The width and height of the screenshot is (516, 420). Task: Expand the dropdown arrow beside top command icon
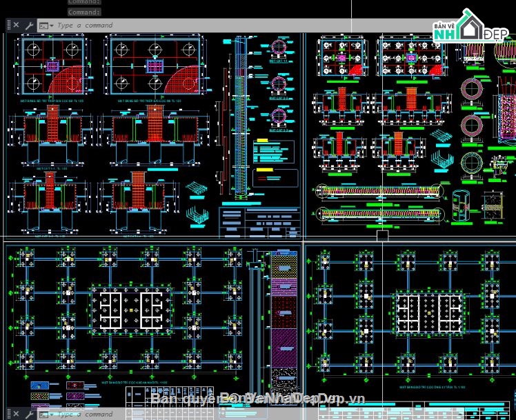52,26
